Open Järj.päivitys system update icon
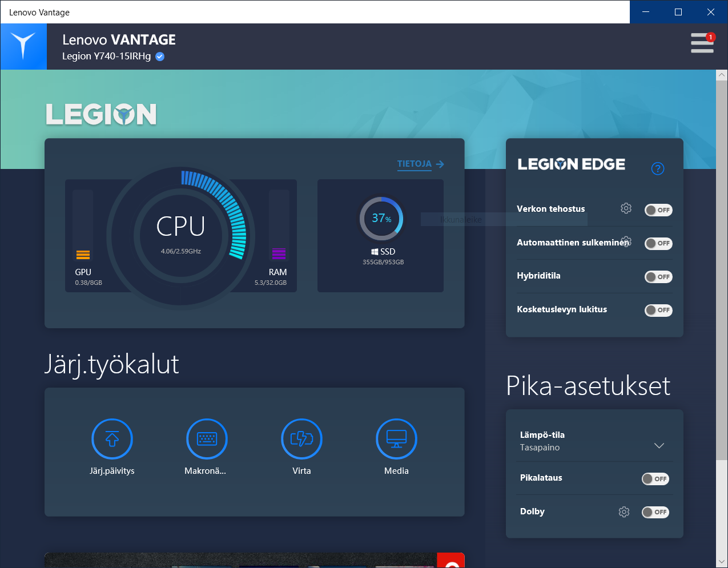This screenshot has height=568, width=728. [112, 439]
